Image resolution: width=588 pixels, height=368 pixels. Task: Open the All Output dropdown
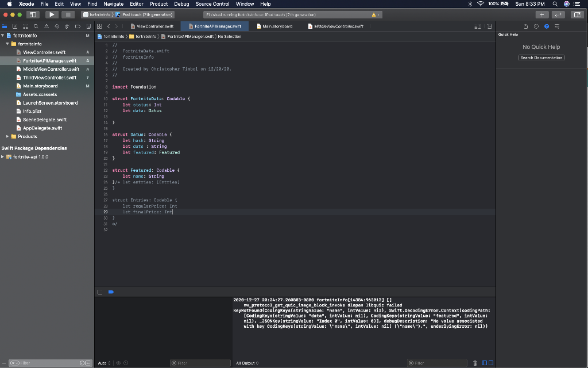246,363
